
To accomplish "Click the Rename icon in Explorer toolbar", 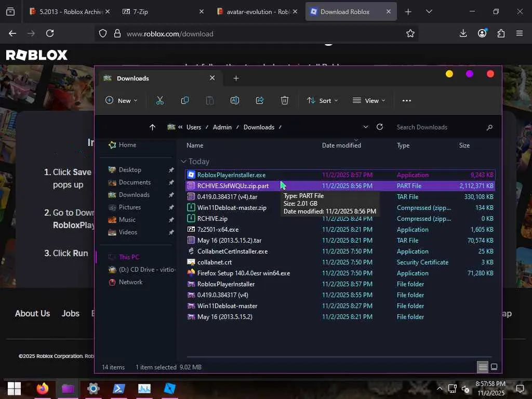I will [235, 100].
